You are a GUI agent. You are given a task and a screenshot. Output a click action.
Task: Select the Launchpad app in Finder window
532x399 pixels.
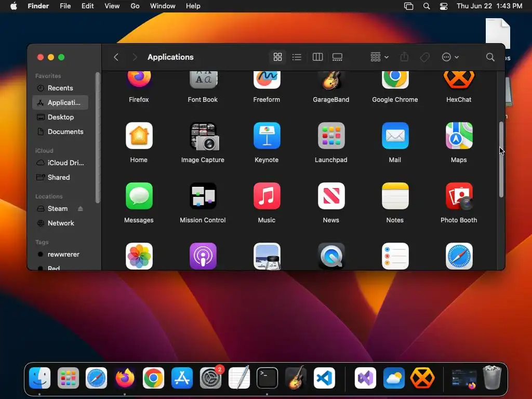[331, 136]
